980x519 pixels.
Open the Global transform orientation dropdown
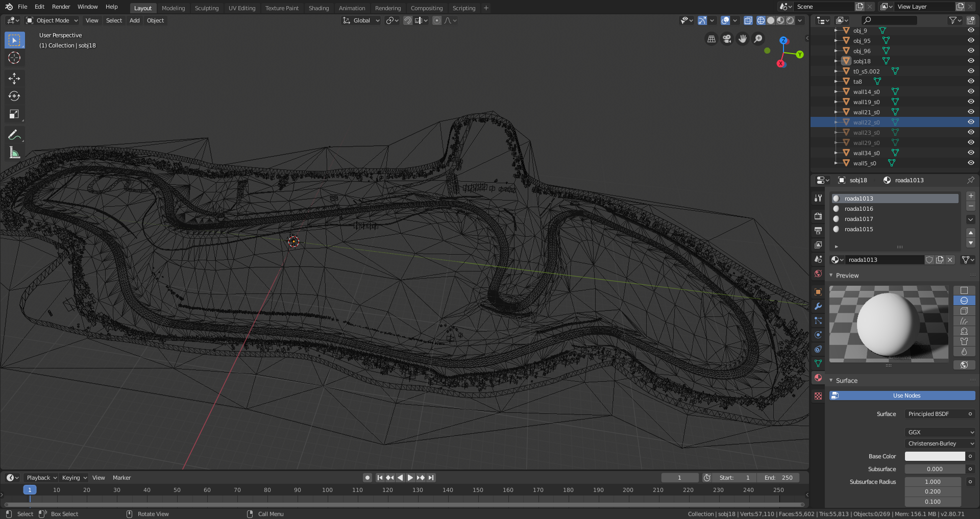pos(361,20)
